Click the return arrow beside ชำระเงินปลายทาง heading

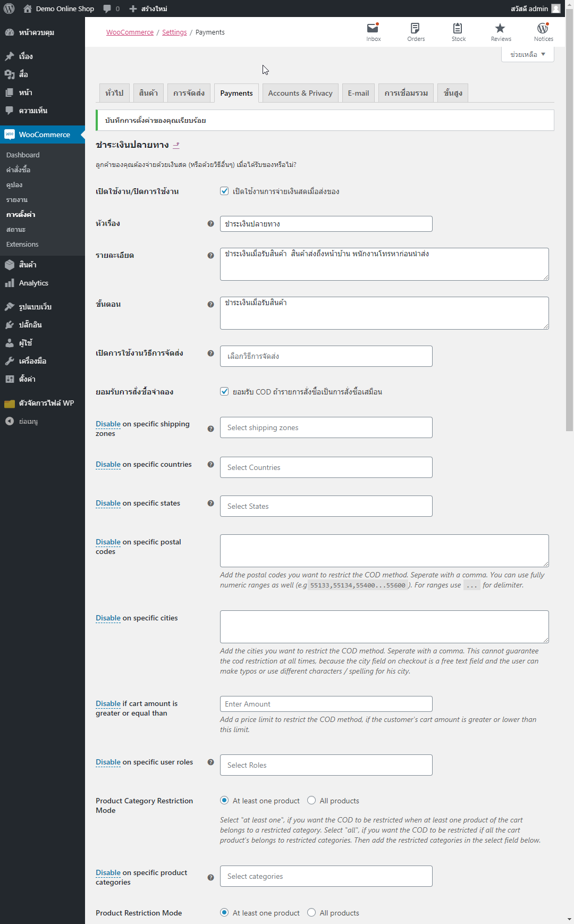(176, 145)
